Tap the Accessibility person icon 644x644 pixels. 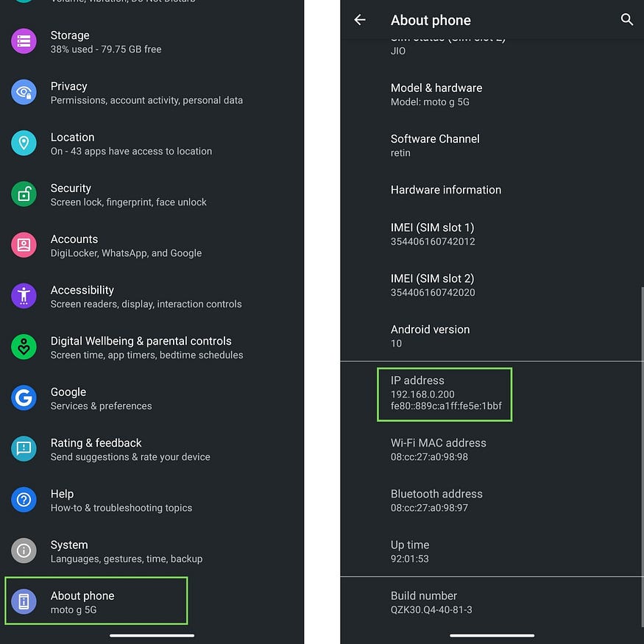24,296
